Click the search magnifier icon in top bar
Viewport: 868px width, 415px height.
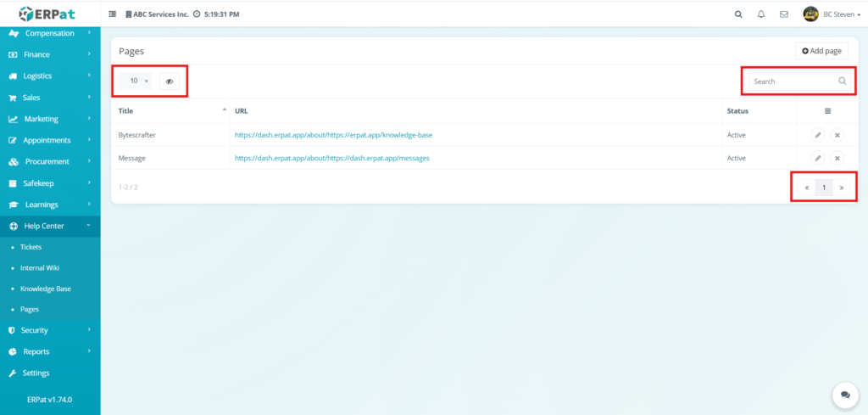coord(738,14)
